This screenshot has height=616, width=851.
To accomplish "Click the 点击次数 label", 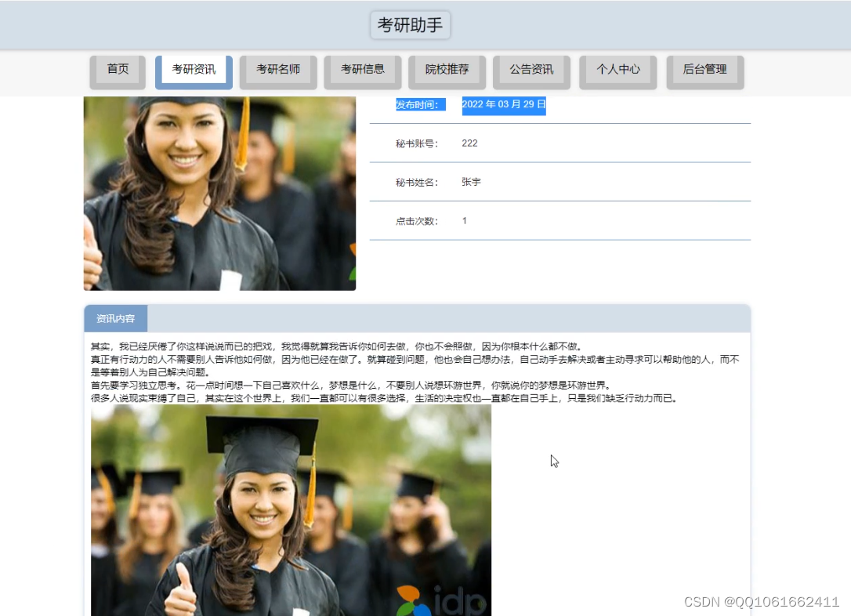I will coord(417,221).
